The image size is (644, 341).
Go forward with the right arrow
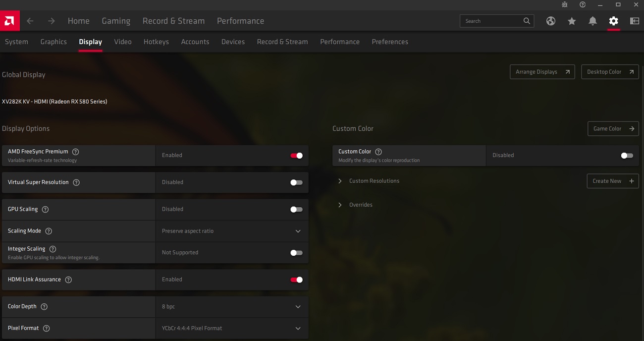(x=52, y=21)
